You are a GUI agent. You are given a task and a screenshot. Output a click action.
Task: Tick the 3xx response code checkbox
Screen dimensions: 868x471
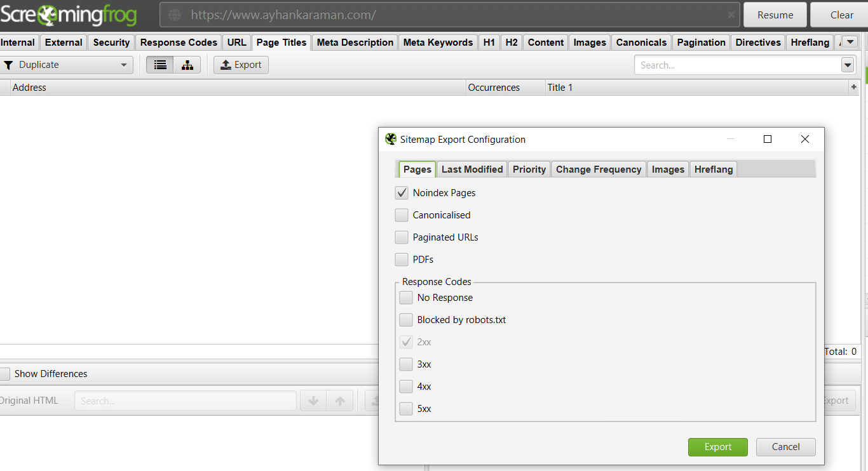point(406,364)
